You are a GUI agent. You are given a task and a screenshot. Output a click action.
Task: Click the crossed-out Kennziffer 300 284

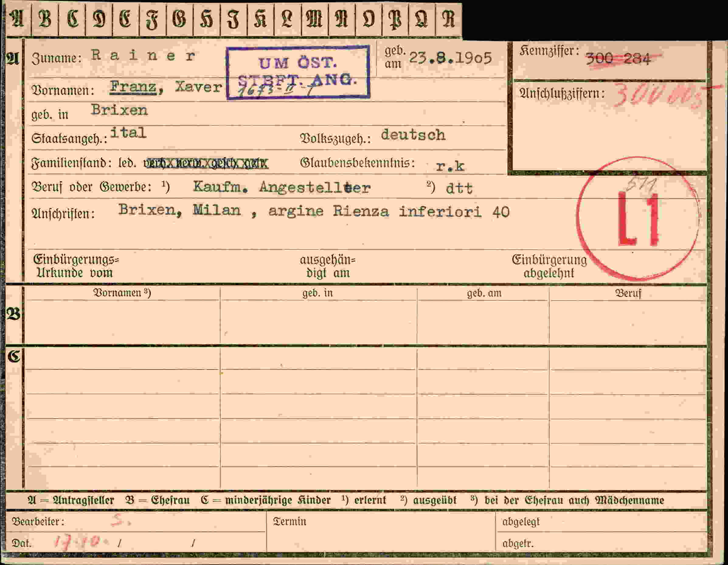click(618, 59)
